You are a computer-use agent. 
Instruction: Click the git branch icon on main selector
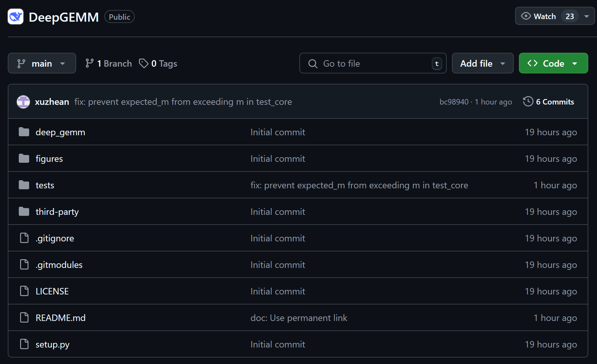[x=21, y=63]
